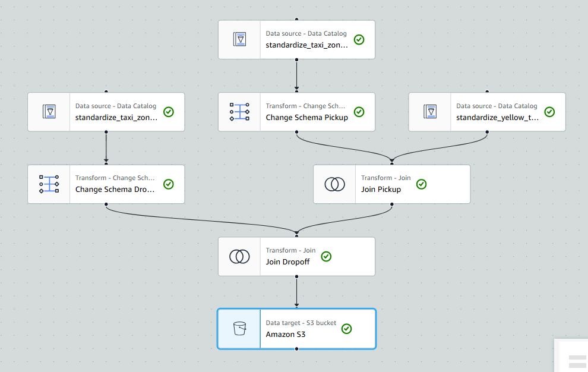Select the Amazon S3 data target label
588x372 pixels.
coord(286,334)
